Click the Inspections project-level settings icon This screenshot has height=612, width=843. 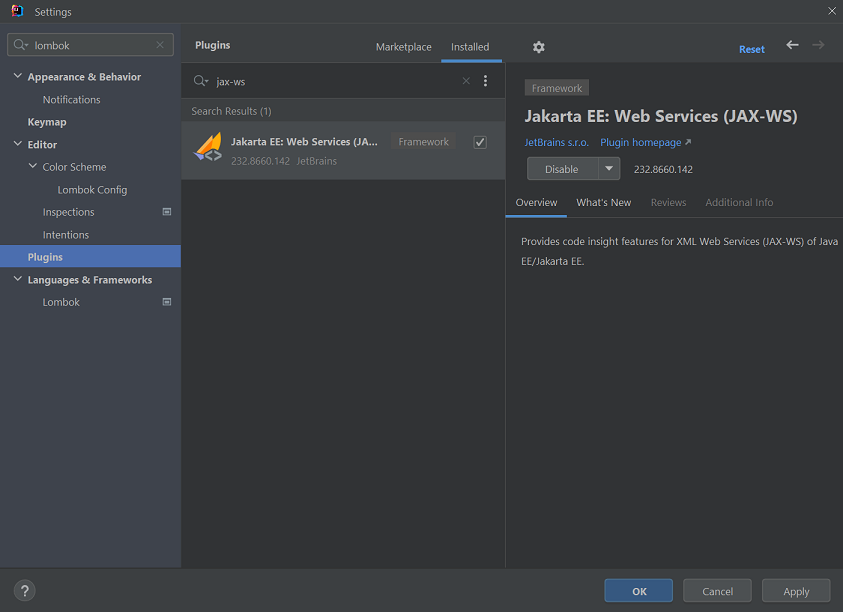click(x=167, y=212)
